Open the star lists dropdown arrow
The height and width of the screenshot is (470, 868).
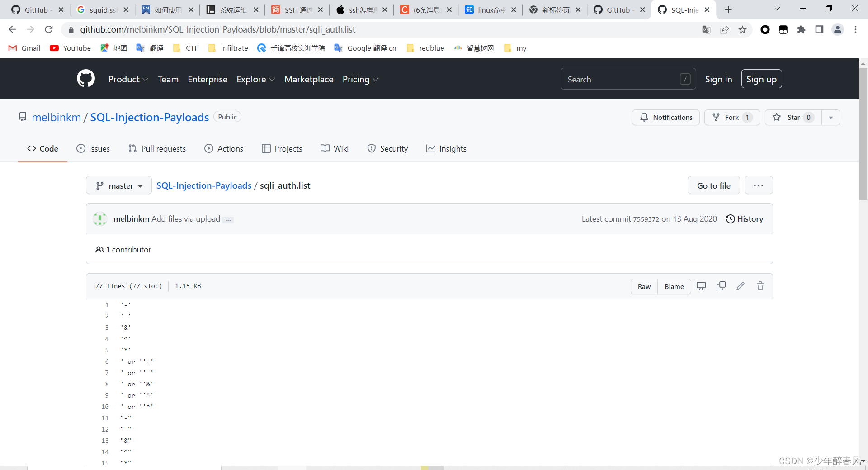[x=830, y=117]
